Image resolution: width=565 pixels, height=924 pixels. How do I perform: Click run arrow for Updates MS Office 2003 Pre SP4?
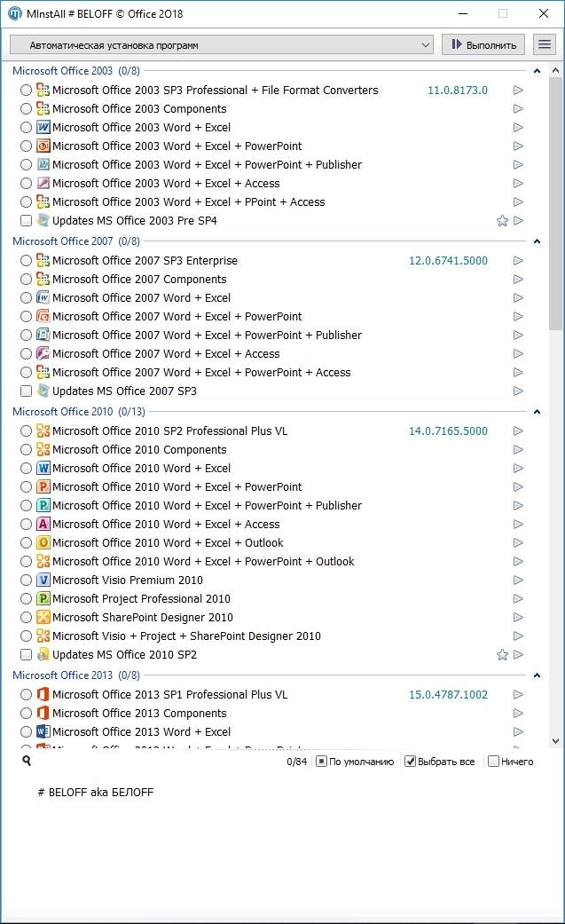[518, 221]
